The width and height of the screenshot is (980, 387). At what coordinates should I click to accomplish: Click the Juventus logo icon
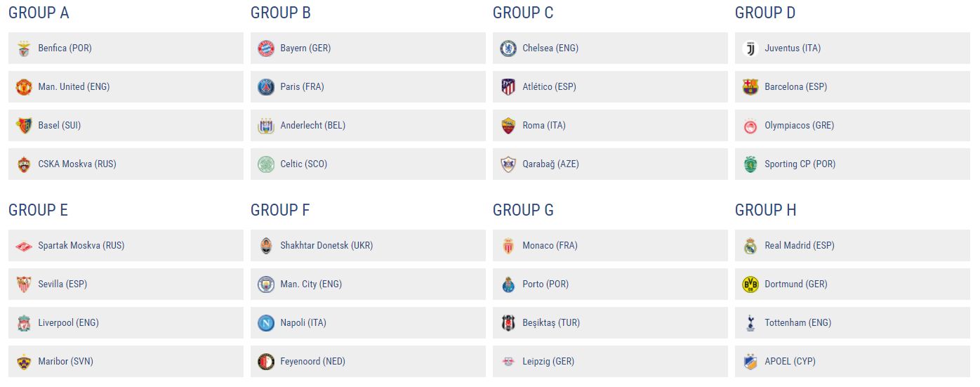750,48
